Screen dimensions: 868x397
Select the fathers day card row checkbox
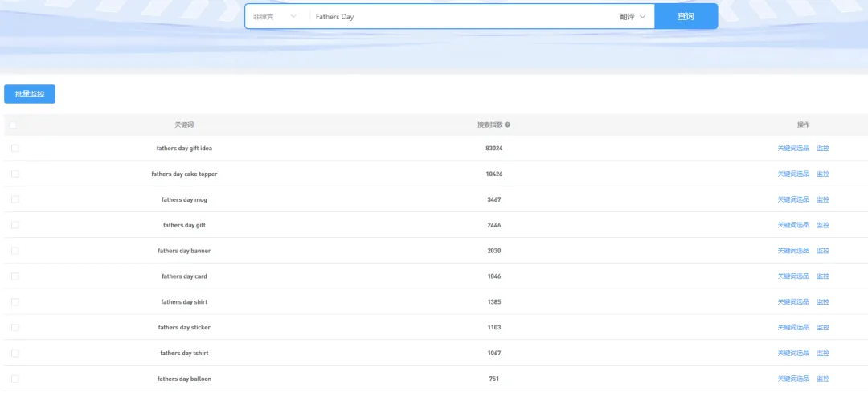click(15, 276)
